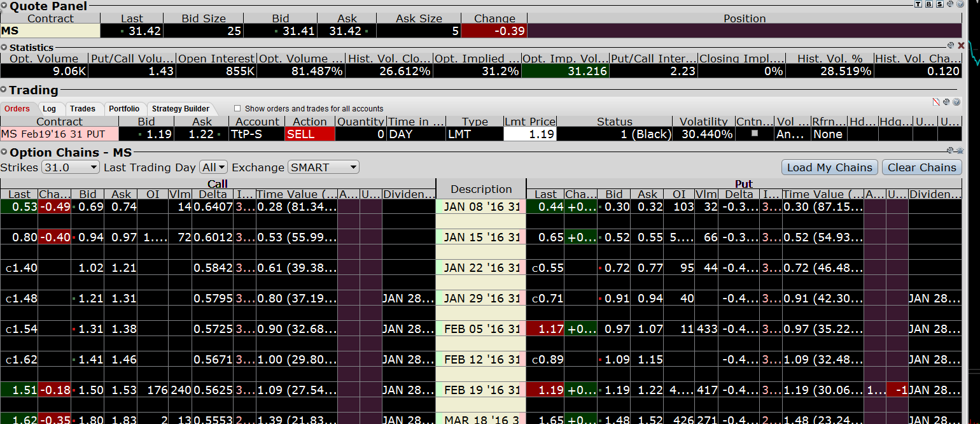Click the icon right of the Option Chains wrench
This screenshot has height=424, width=980.
(x=960, y=150)
